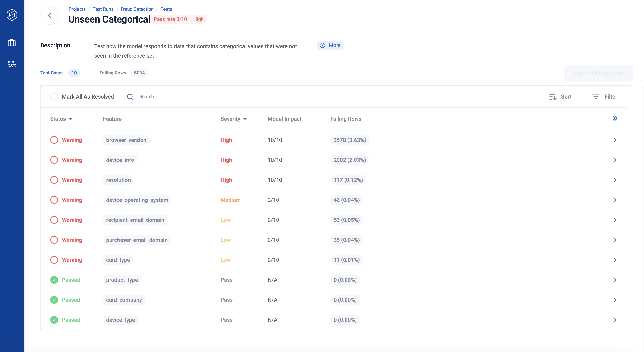Expand the device_type row chevron
644x352 pixels.
click(x=615, y=320)
